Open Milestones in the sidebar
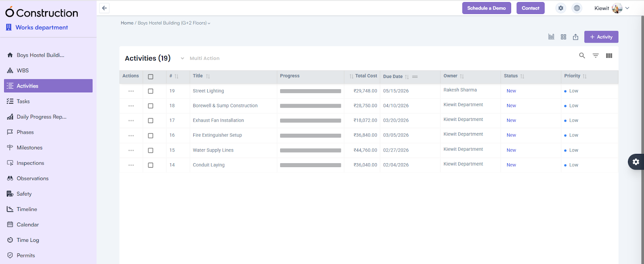 click(x=29, y=147)
